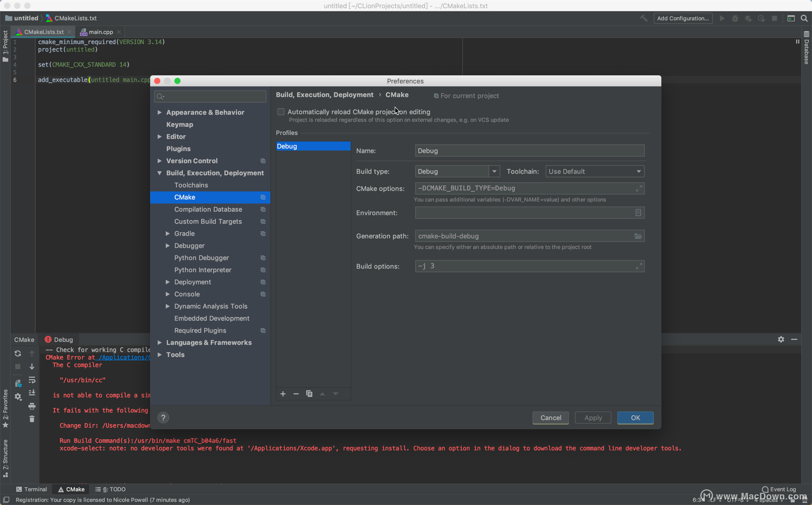This screenshot has height=505, width=812.
Task: Click the up arrow in CMake output toolbar
Action: click(x=32, y=353)
